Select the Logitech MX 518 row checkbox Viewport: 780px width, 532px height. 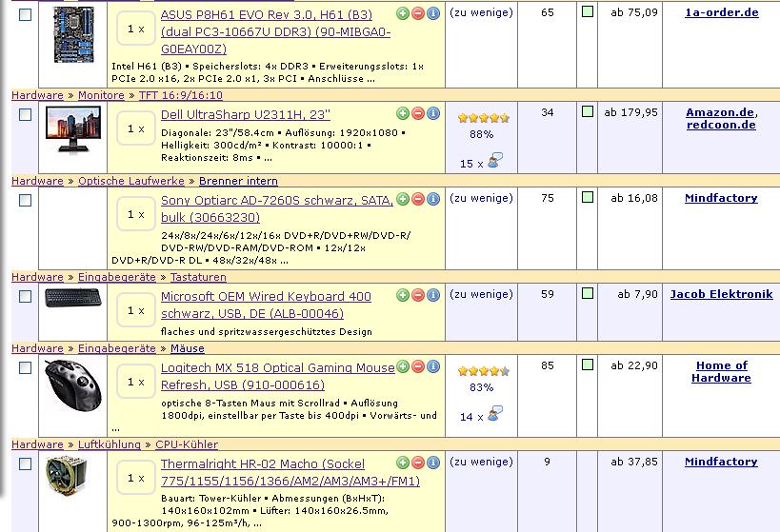pos(25,368)
